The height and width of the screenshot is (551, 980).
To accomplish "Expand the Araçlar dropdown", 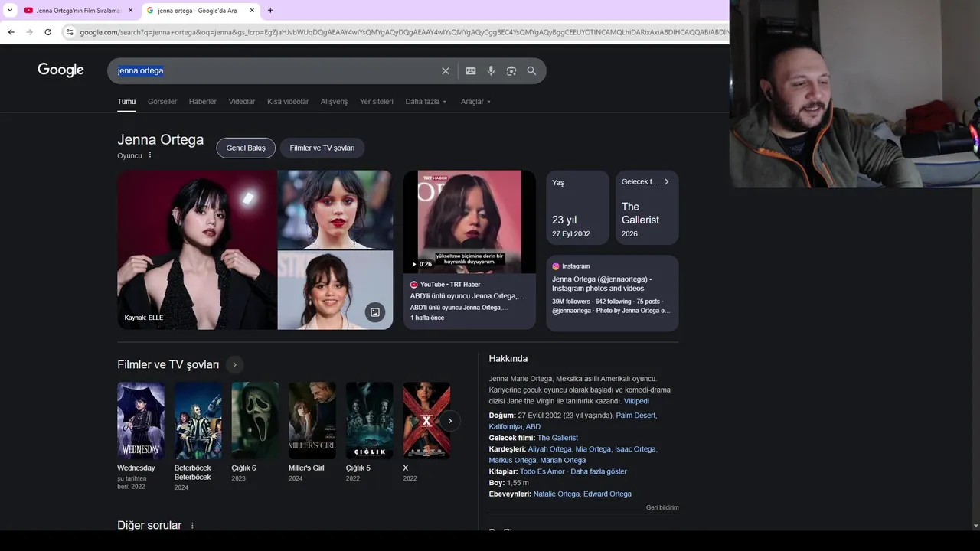I will 475,102.
